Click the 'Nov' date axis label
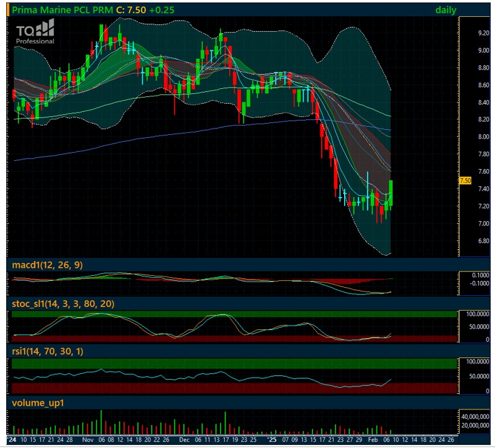Viewport: 495px width, 448px height. pyautogui.click(x=88, y=439)
